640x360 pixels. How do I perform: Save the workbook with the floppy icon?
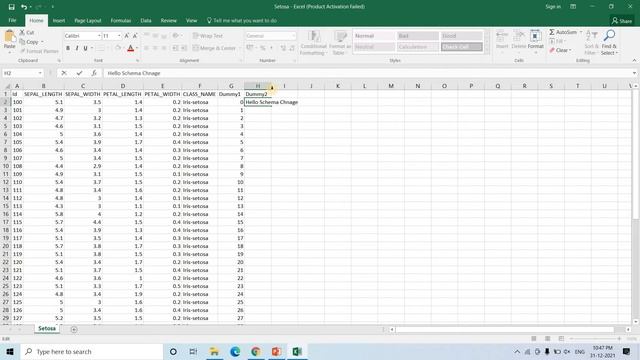click(x=11, y=7)
